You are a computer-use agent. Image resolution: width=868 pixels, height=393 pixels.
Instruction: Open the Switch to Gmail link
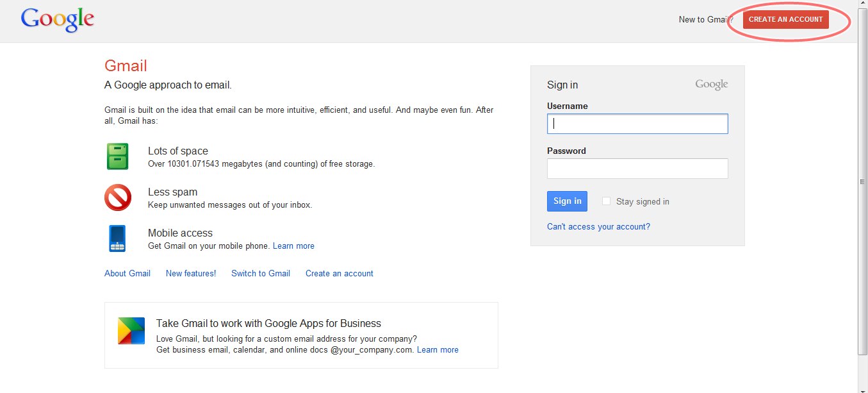(261, 273)
